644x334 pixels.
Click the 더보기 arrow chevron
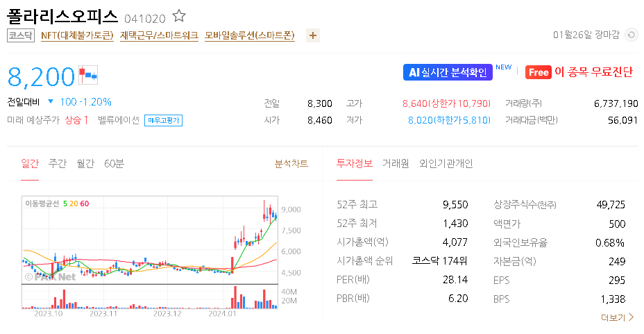click(x=632, y=317)
